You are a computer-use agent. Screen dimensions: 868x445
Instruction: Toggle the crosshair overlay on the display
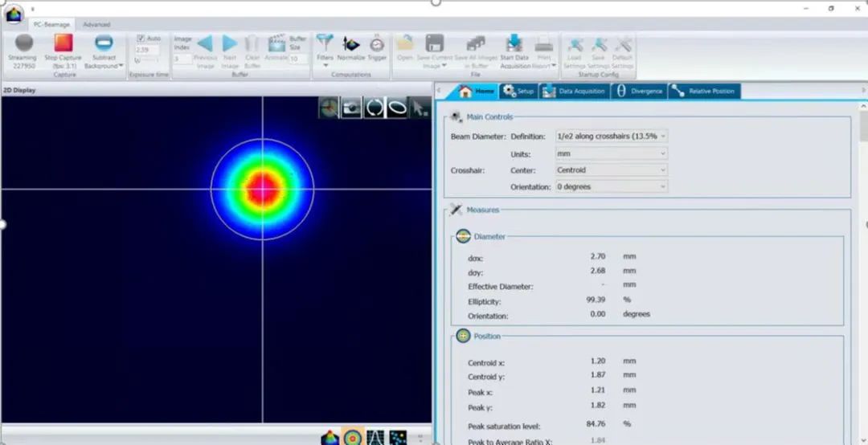click(329, 108)
